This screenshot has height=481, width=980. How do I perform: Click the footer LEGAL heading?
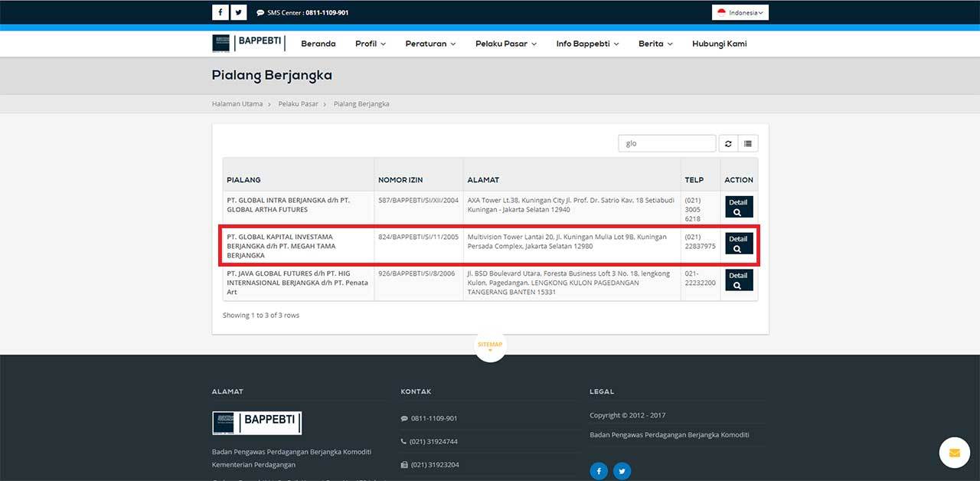[x=602, y=391]
